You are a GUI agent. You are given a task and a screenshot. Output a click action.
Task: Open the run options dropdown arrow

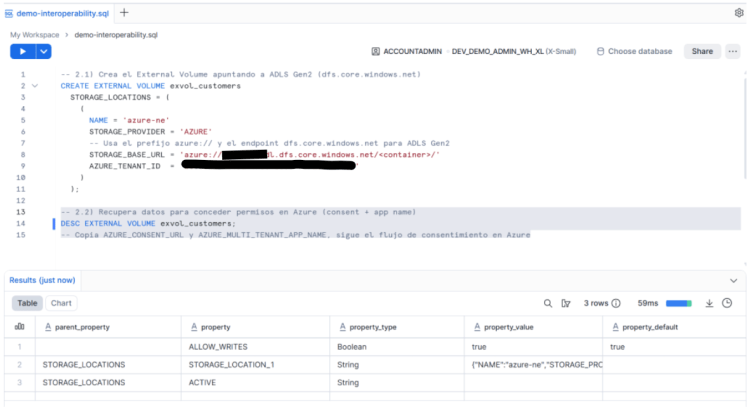coord(44,51)
